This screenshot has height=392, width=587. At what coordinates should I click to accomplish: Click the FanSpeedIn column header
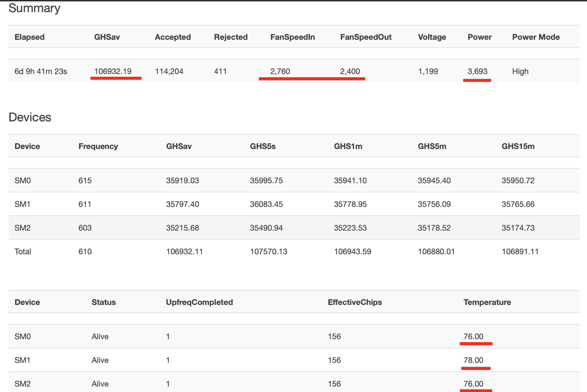(293, 37)
